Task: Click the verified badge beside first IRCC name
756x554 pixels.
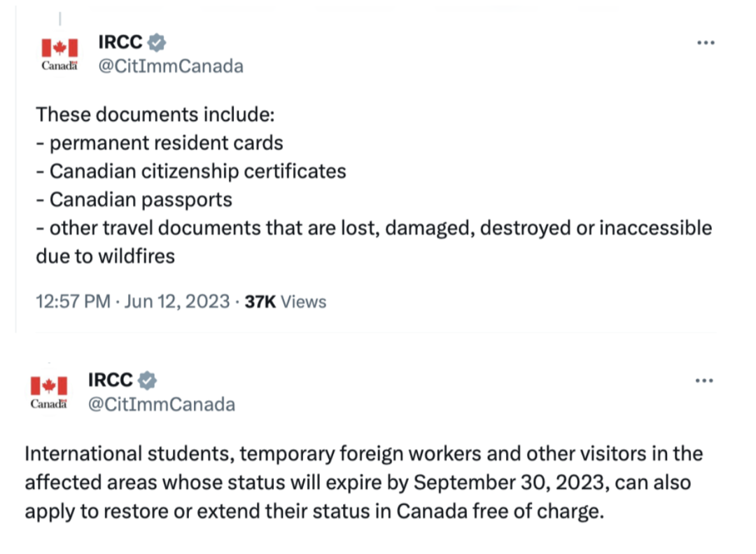Action: tap(157, 43)
